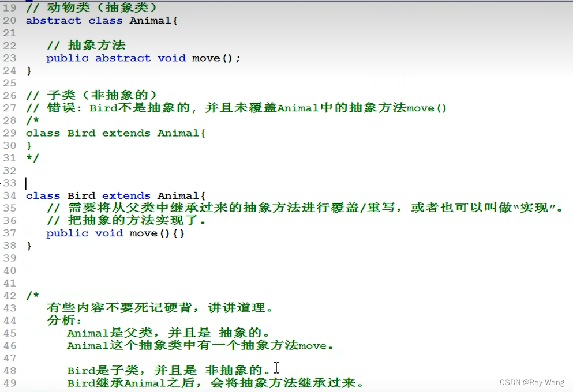Click line number 33 in the gutter
This screenshot has width=573, height=392.
pyautogui.click(x=10, y=183)
